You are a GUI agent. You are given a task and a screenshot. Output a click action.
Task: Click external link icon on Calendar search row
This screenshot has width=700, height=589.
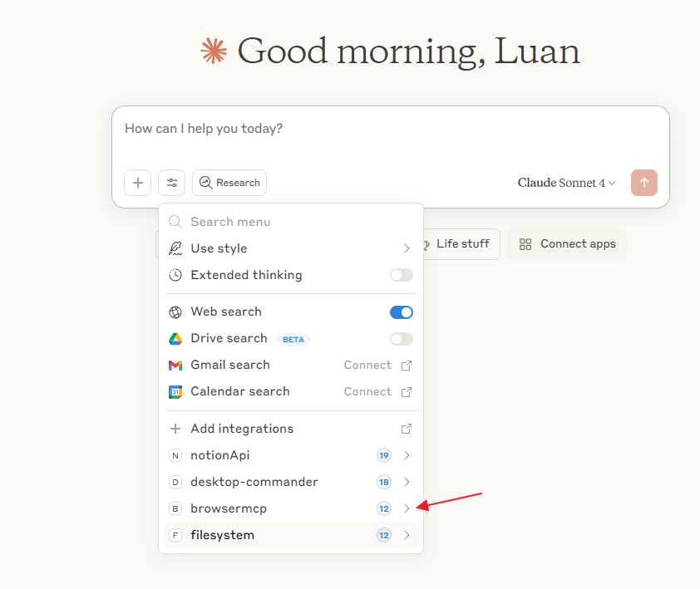pyautogui.click(x=407, y=392)
